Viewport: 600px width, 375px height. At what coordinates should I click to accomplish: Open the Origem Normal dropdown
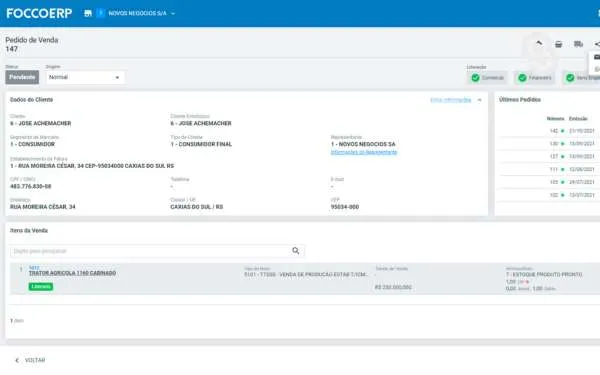click(85, 77)
